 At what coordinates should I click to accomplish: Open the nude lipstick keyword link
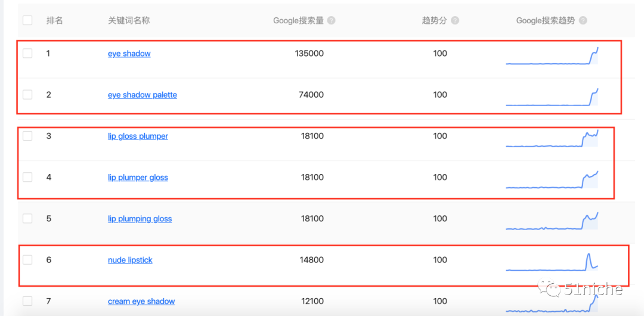[x=130, y=260]
